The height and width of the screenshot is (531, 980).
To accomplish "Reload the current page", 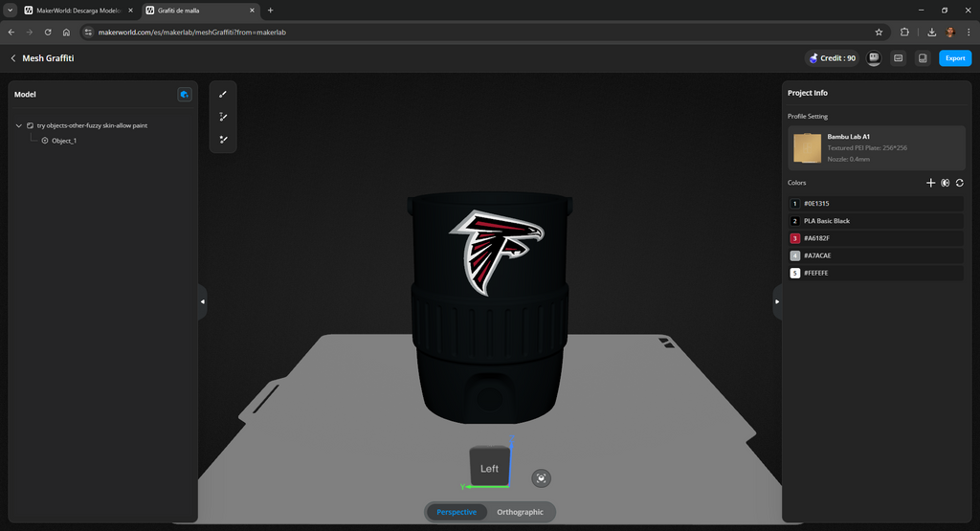I will [x=48, y=32].
